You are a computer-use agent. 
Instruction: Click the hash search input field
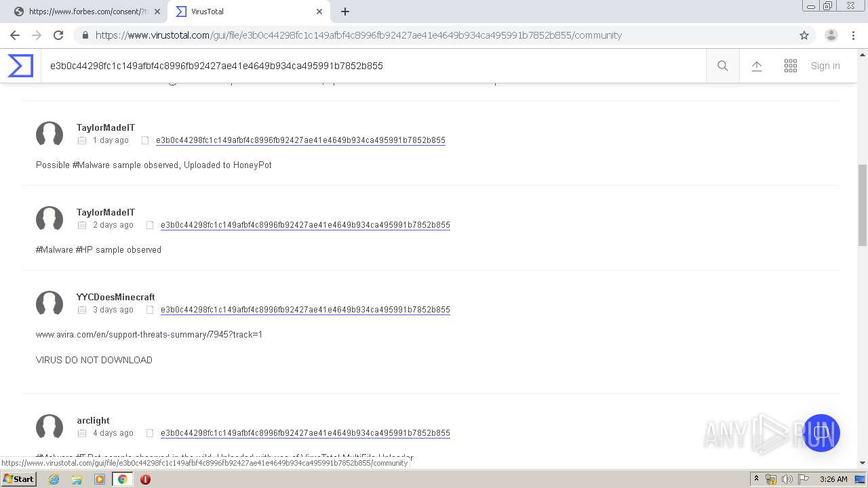[373, 66]
